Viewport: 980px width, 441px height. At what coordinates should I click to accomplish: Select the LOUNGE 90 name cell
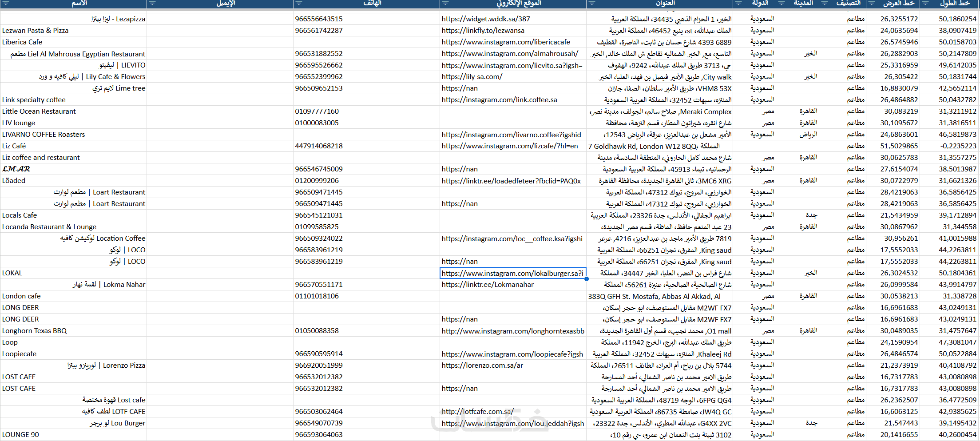74,435
